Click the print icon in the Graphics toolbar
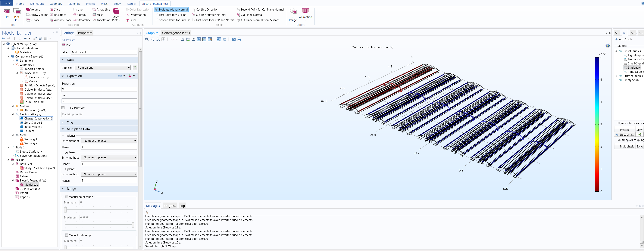Image resolution: width=644 pixels, height=251 pixels. [x=239, y=39]
